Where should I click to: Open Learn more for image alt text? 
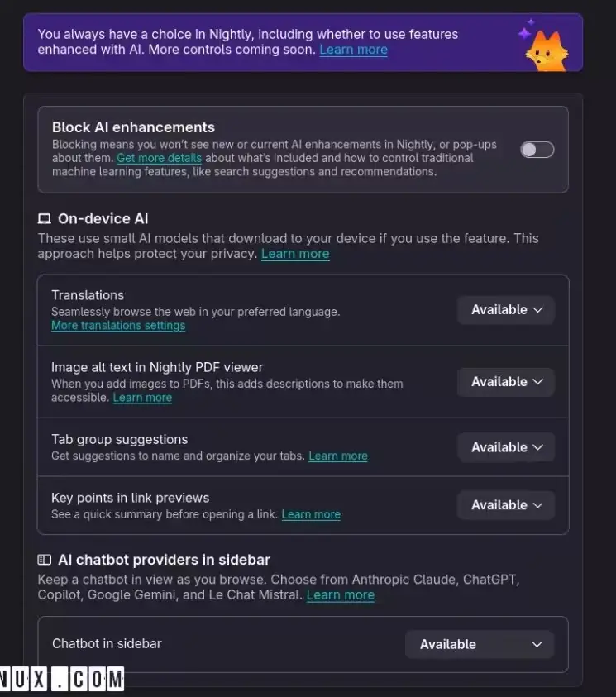(x=142, y=398)
